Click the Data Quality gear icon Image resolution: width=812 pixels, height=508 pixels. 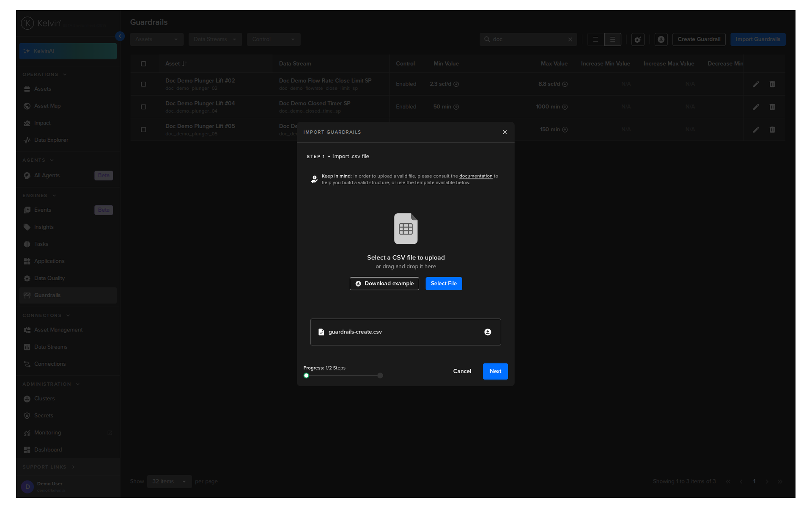pos(27,278)
